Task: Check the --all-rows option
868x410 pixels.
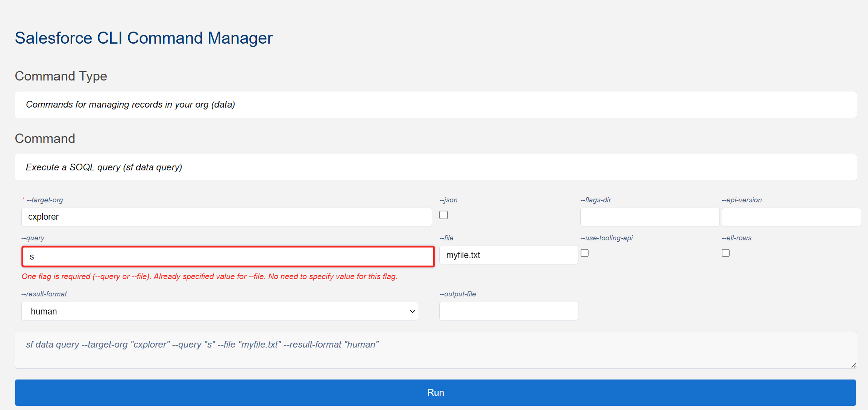Action: click(x=725, y=253)
